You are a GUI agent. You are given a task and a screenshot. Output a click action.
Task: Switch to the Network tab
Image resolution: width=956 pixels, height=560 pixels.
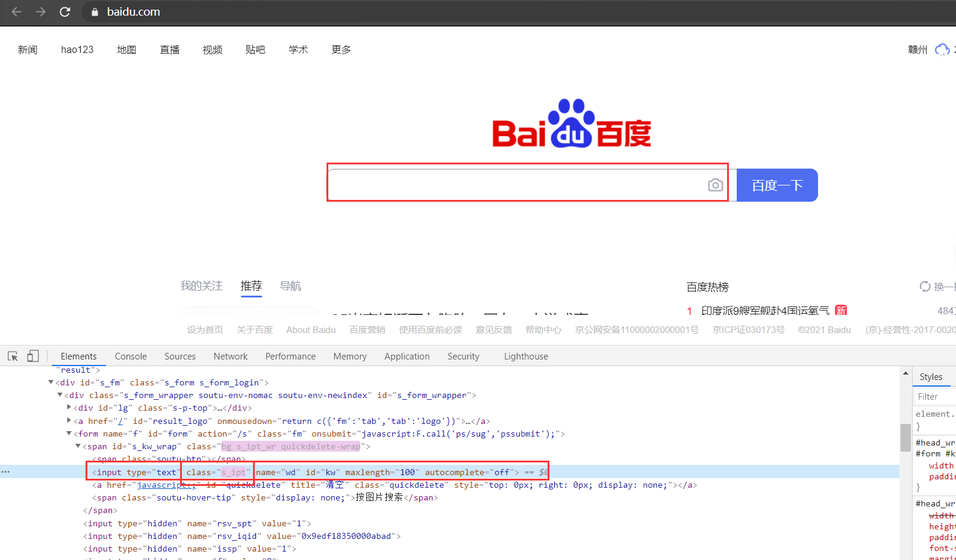pyautogui.click(x=231, y=356)
